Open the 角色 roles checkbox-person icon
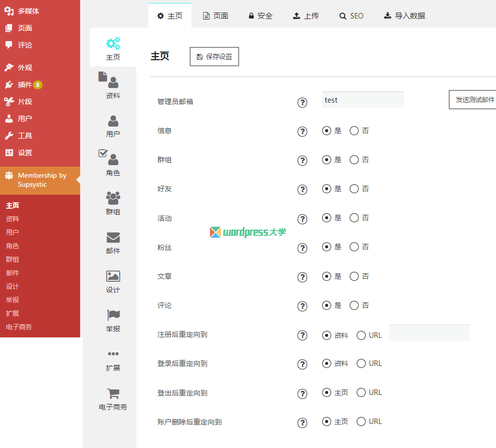 109,157
